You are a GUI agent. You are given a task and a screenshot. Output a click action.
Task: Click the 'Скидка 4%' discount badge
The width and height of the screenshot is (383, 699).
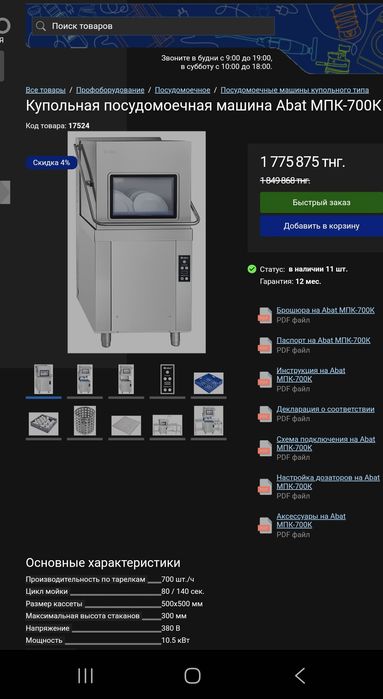coord(51,163)
